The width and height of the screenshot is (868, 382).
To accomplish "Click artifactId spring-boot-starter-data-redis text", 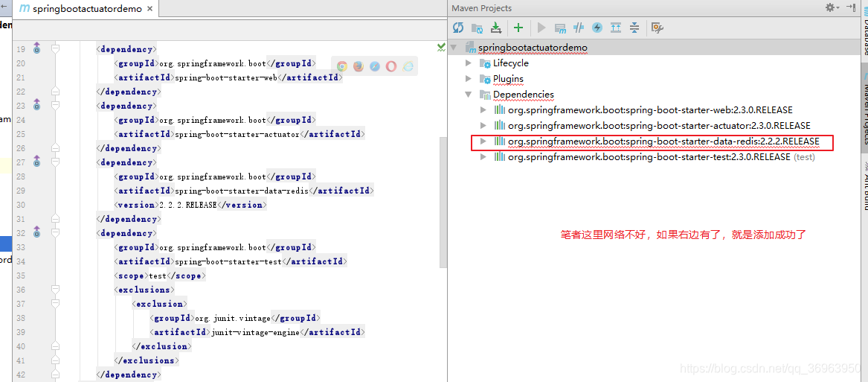I will click(x=240, y=191).
